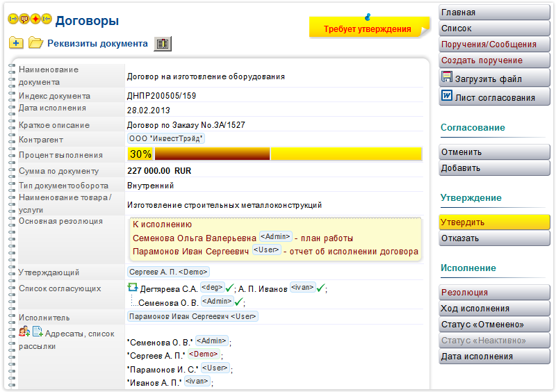Click the add document icon beside Адресаты
This screenshot has height=392, width=556.
point(38,332)
